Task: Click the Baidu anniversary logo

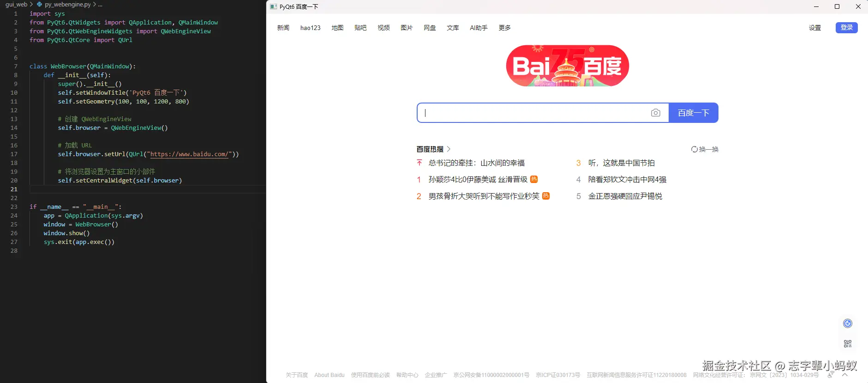Action: (x=567, y=66)
